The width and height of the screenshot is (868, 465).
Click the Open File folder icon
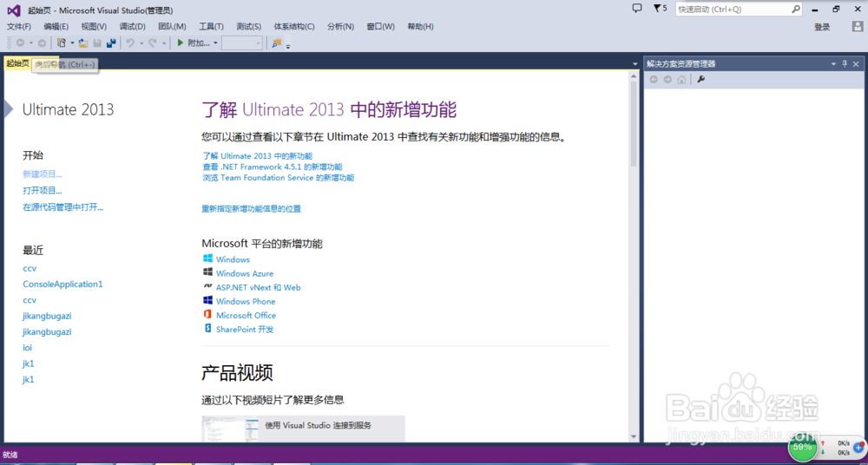click(83, 43)
